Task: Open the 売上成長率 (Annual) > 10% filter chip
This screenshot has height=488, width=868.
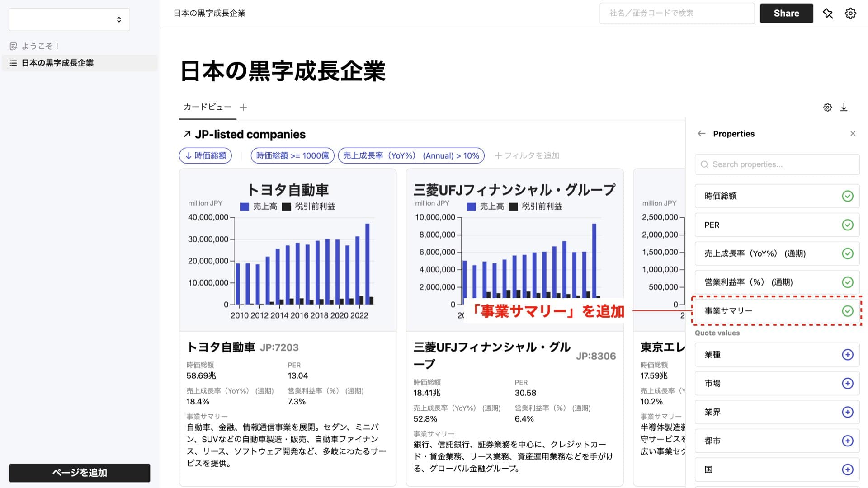Action: [x=411, y=155]
